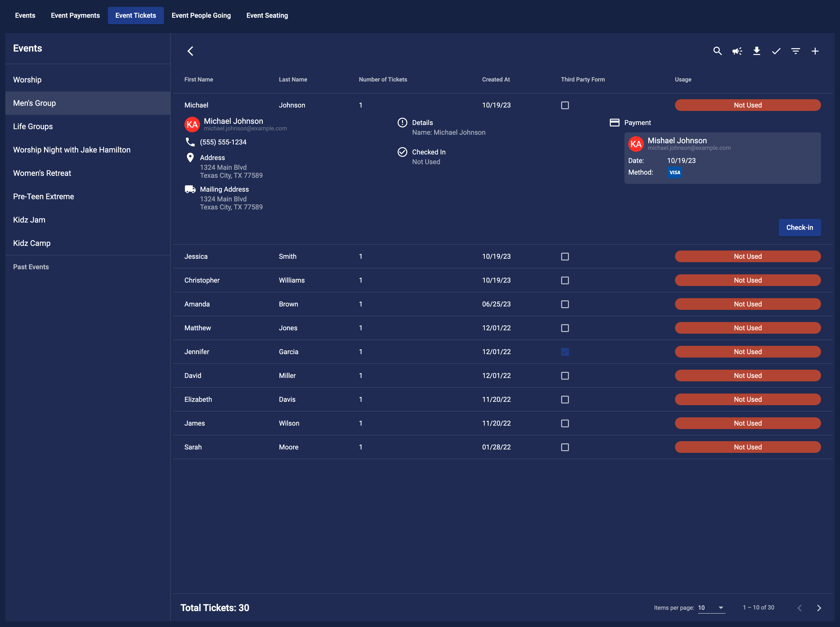Select Pre-Teen Extreme event
This screenshot has width=840, height=627.
[88, 197]
